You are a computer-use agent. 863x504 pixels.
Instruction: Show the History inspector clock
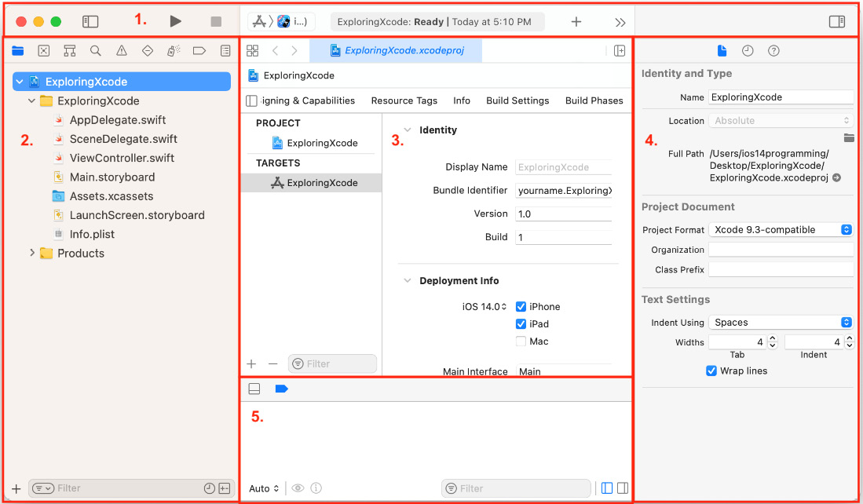(748, 50)
